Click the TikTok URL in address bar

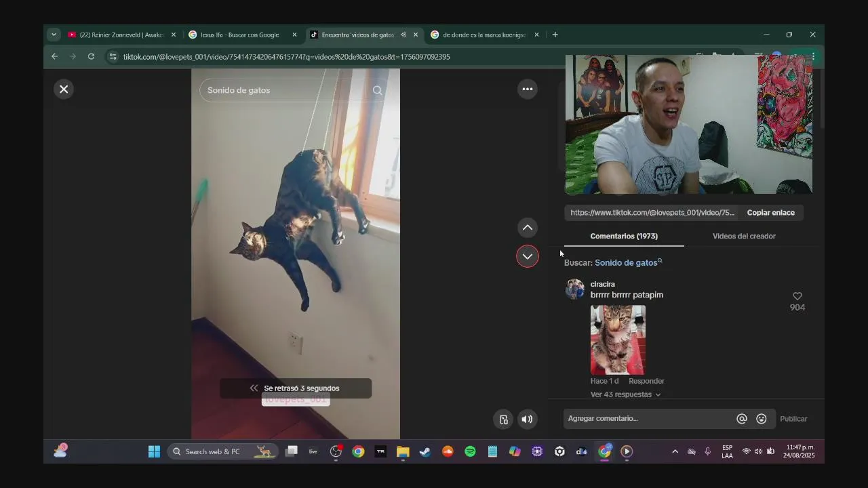[x=286, y=57]
